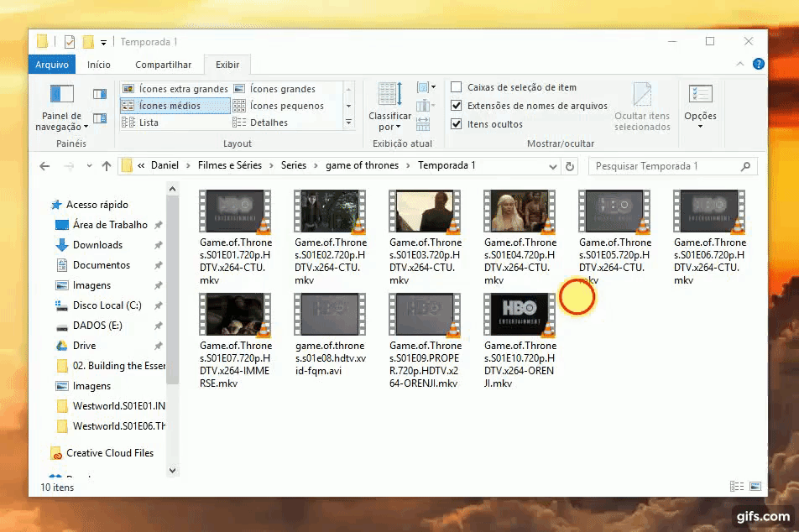The height and width of the screenshot is (532, 799).
Task: Toggle the details pane icon
Action: point(100,118)
